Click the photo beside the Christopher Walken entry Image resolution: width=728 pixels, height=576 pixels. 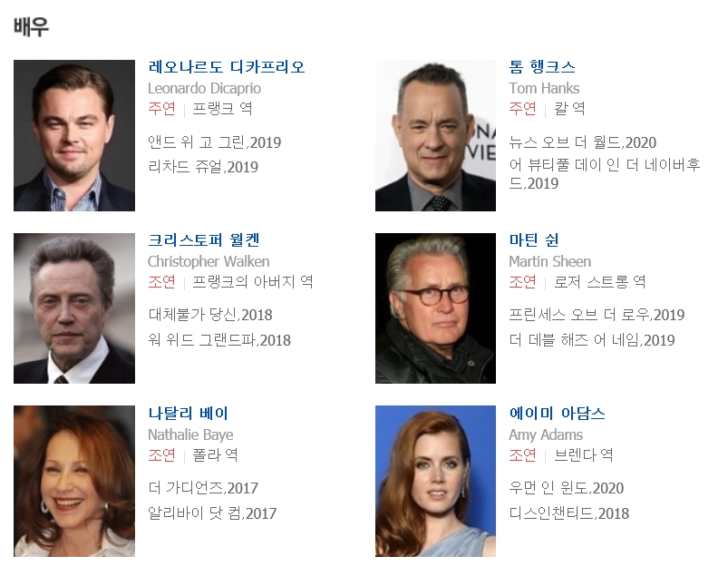click(x=74, y=308)
